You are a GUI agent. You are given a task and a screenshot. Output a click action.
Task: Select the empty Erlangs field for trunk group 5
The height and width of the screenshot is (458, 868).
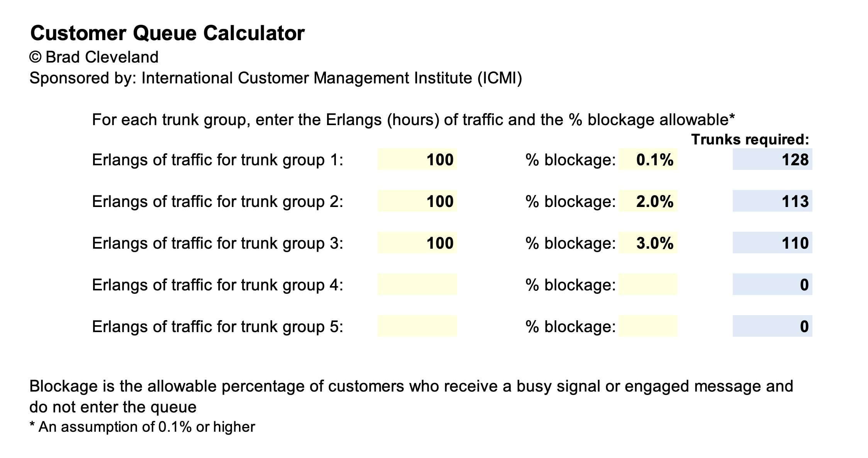coord(417,326)
